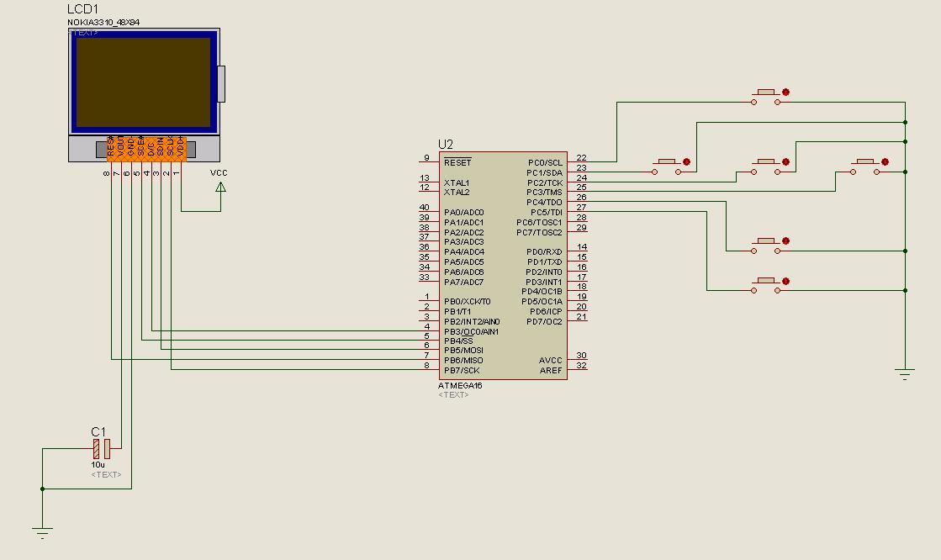This screenshot has height=560, width=941.
Task: Select the ATMEGA16 chip body U2
Action: [503, 266]
